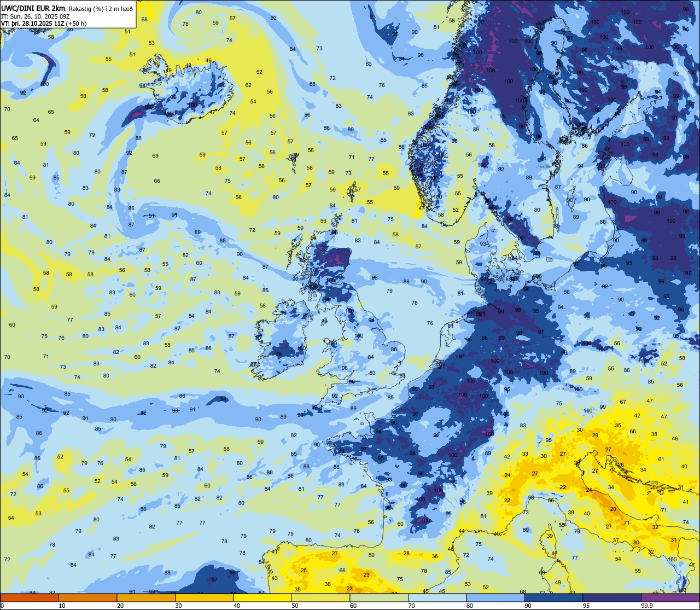Viewport: 700px width, 610px height.
Task: Click the 40–50 bright yellow legend swatch
Action: point(262,597)
